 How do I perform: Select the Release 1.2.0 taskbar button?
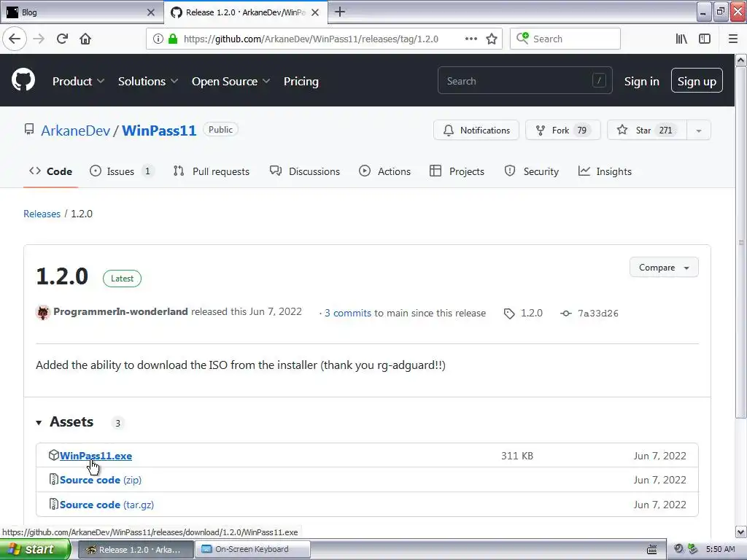click(135, 549)
